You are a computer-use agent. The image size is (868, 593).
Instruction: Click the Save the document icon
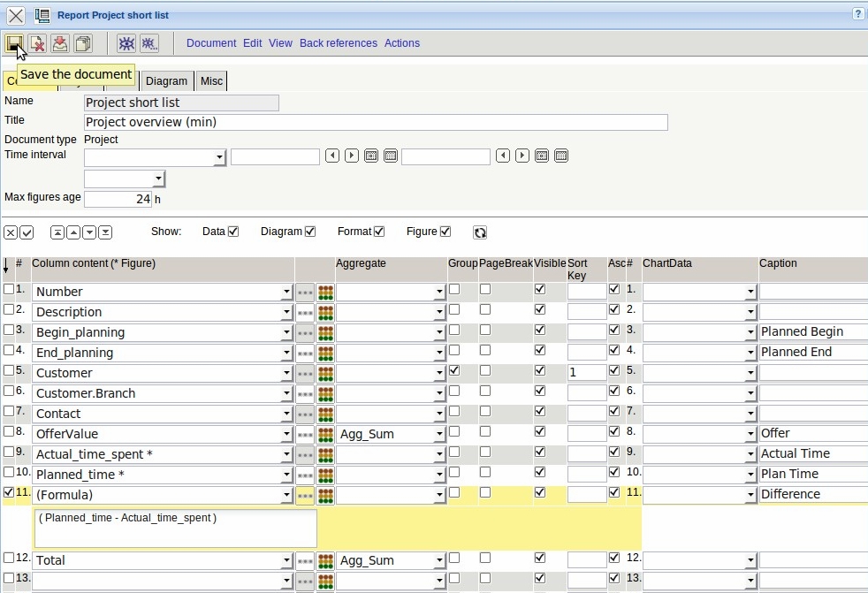(x=14, y=43)
